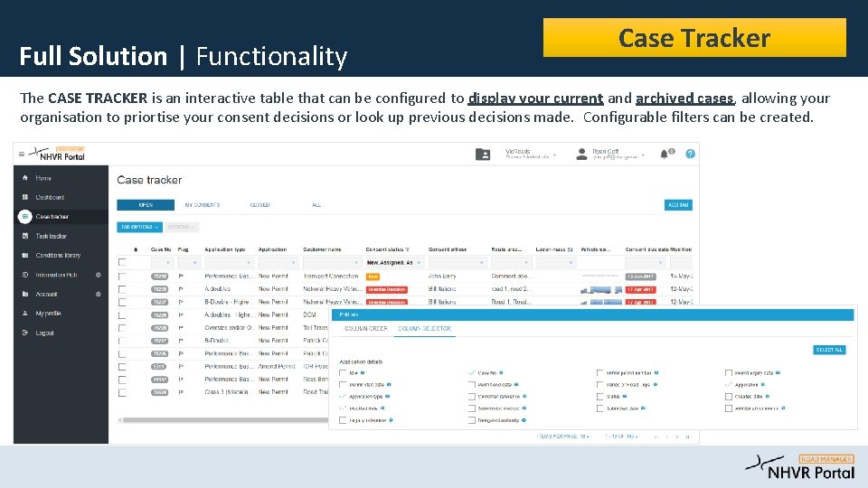The height and width of the screenshot is (488, 868).
Task: Tick checkbox for Transport Connection case row
Action: [x=122, y=277]
